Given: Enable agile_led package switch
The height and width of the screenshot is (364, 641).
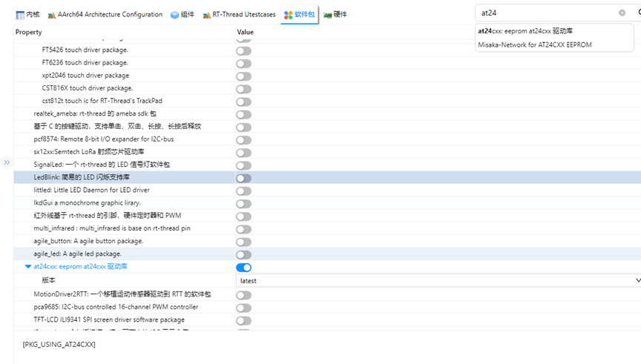Looking at the screenshot, I should coord(243,255).
